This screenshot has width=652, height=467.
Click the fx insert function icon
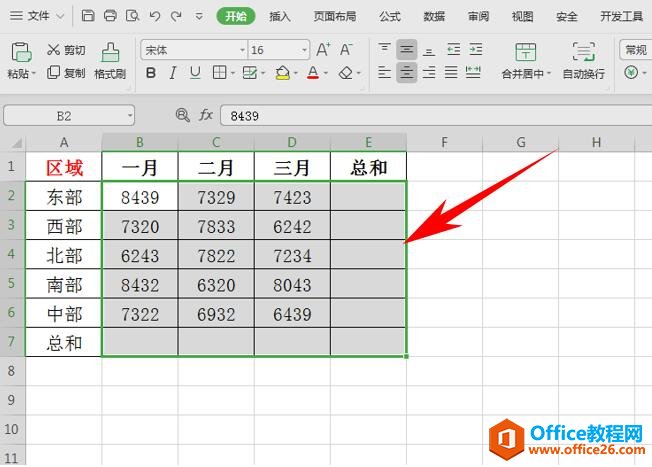click(206, 115)
